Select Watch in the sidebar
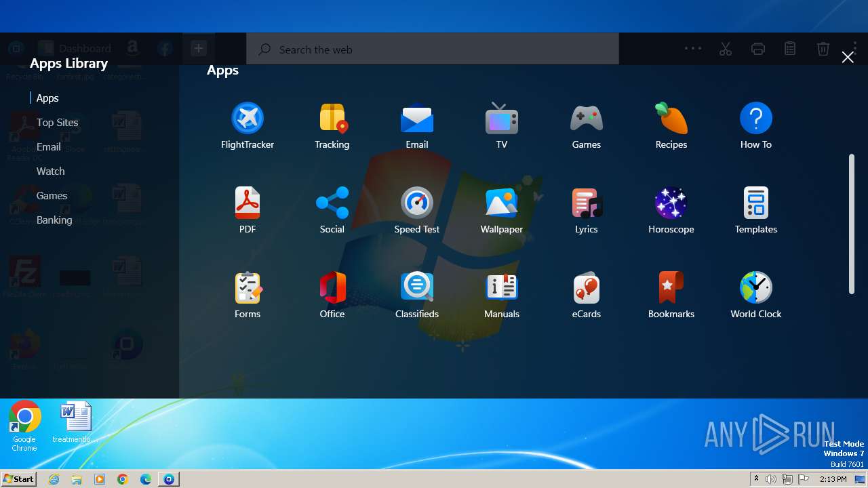Image resolution: width=868 pixels, height=488 pixels. coord(50,171)
